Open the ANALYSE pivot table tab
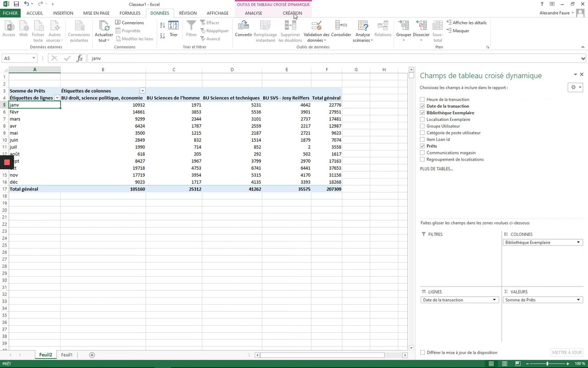 click(x=254, y=13)
